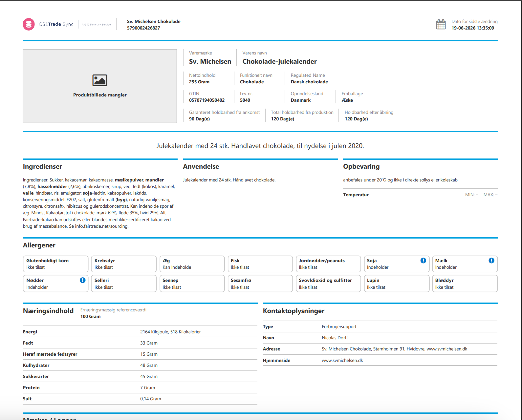Click the Selleri allergen card
Image resolution: width=522 pixels, height=420 pixels.
click(124, 283)
